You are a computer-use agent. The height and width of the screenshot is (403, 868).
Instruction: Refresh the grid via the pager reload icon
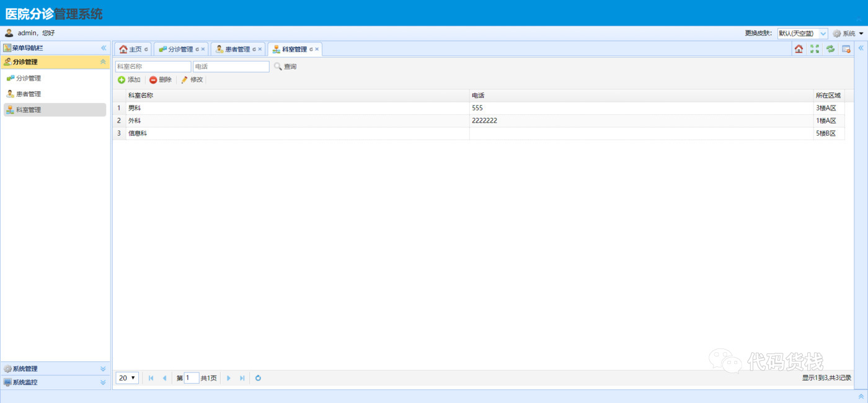point(258,378)
